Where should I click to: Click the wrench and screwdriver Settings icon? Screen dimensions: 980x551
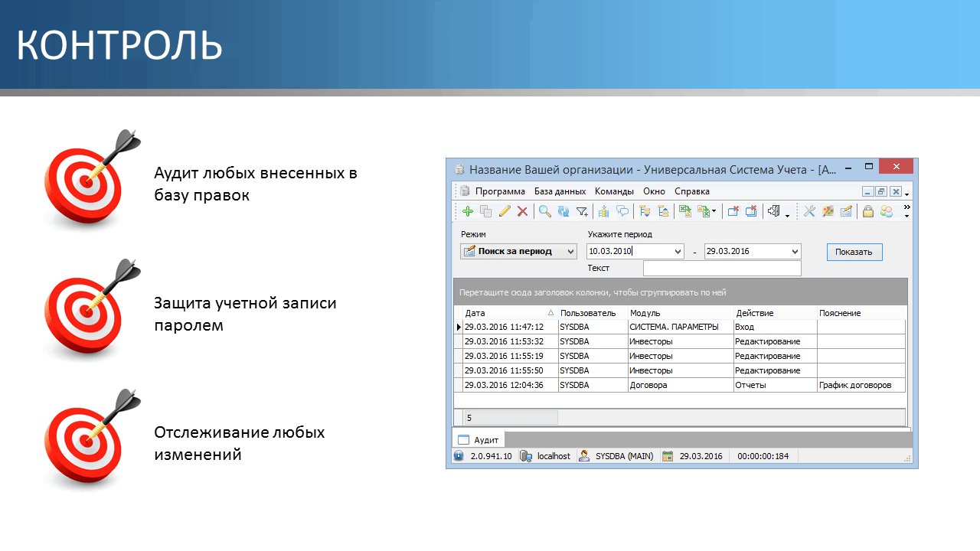(x=809, y=211)
